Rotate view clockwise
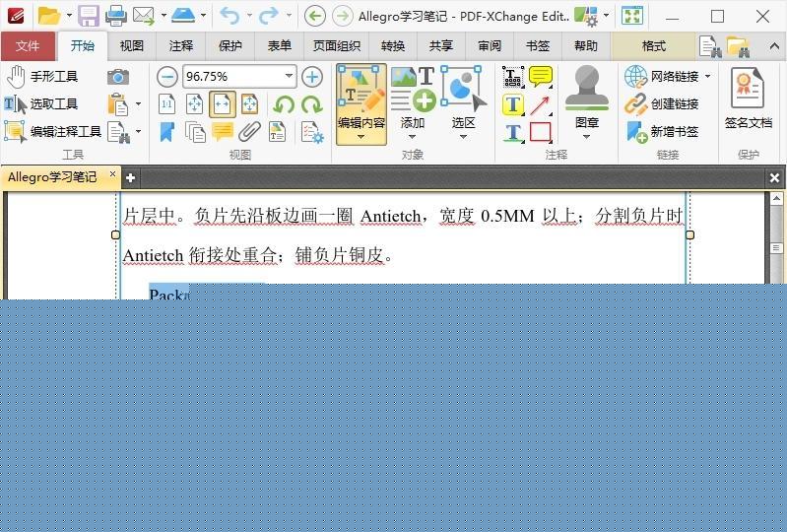This screenshot has height=532, width=787. click(x=312, y=104)
